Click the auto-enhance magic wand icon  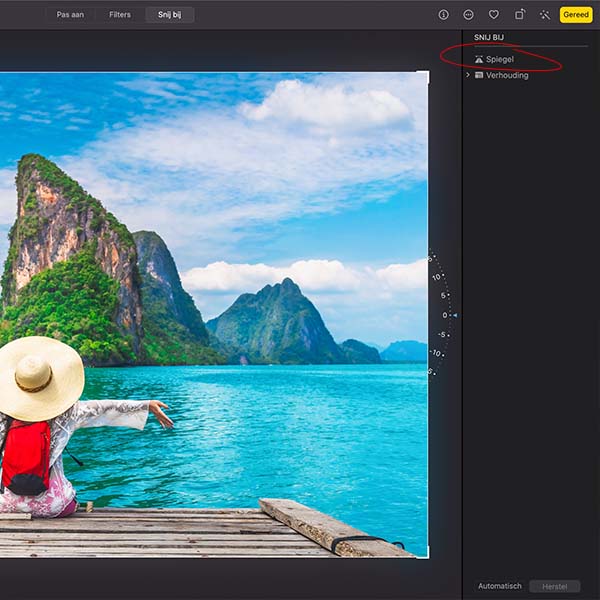click(545, 15)
